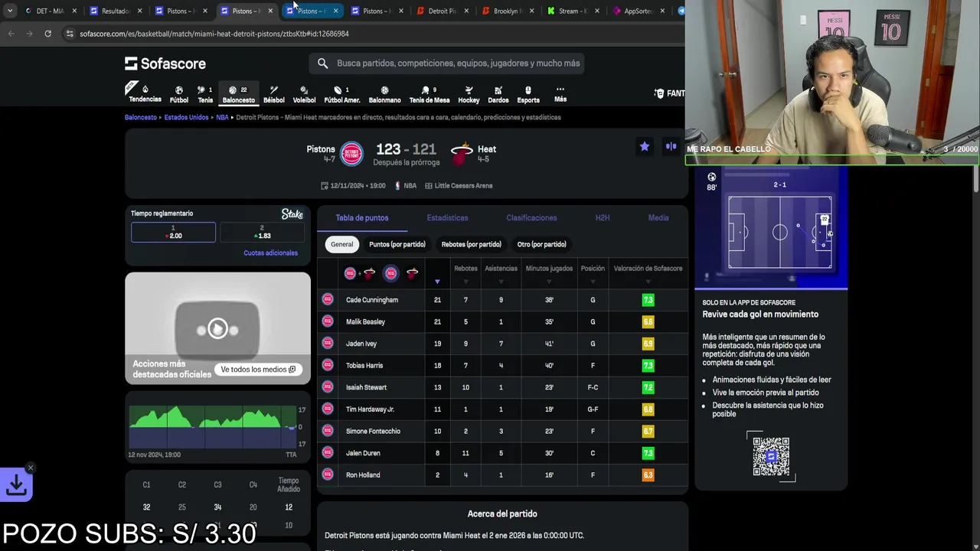Go back with browser back arrow
The height and width of the screenshot is (551, 980).
tap(11, 34)
